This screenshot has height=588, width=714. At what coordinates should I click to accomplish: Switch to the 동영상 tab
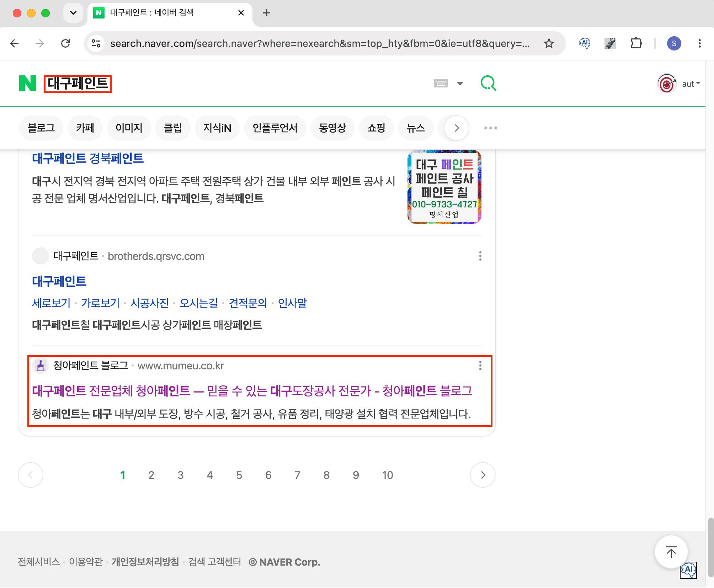click(332, 128)
